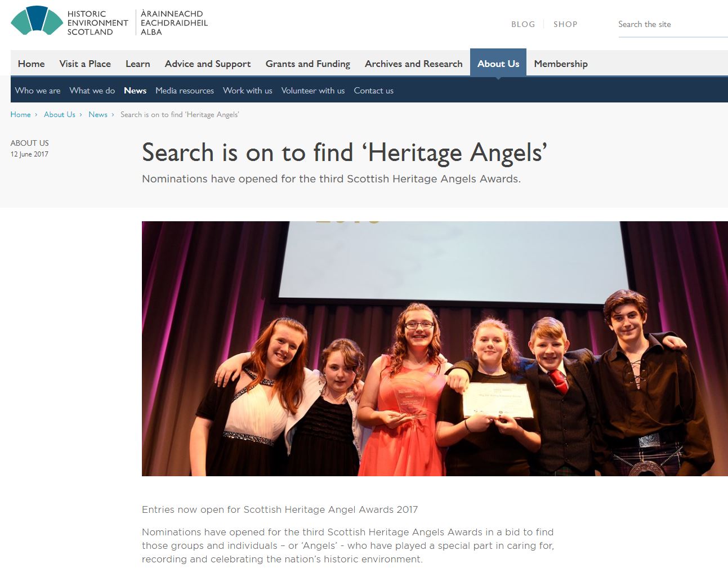Navigate to Archives and Research
Image resolution: width=728 pixels, height=568 pixels.
click(x=413, y=64)
